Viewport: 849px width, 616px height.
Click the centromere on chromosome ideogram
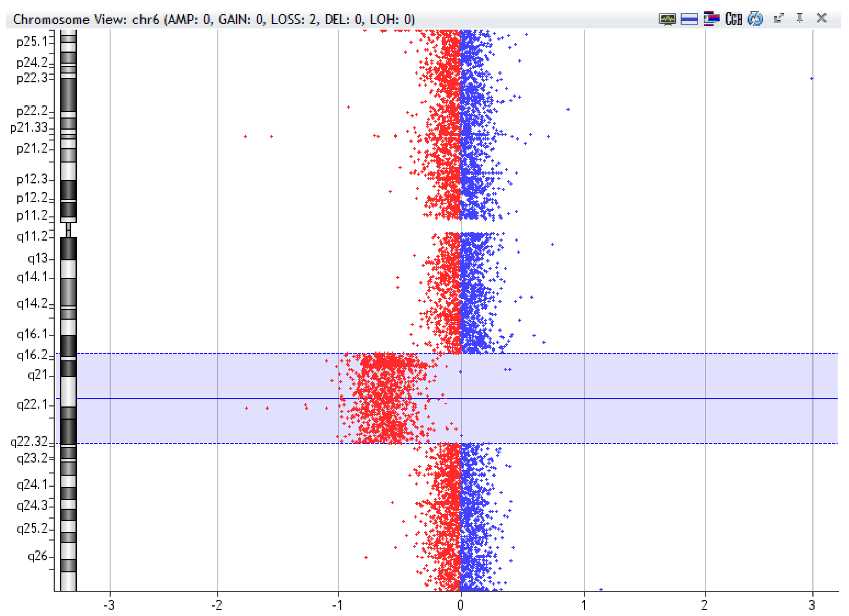68,230
